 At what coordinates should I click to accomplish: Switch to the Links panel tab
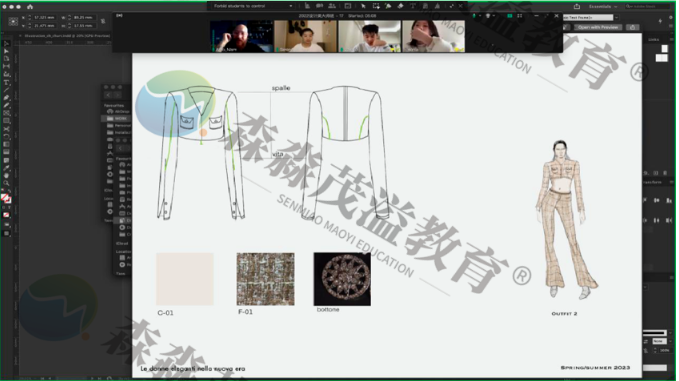pos(653,39)
